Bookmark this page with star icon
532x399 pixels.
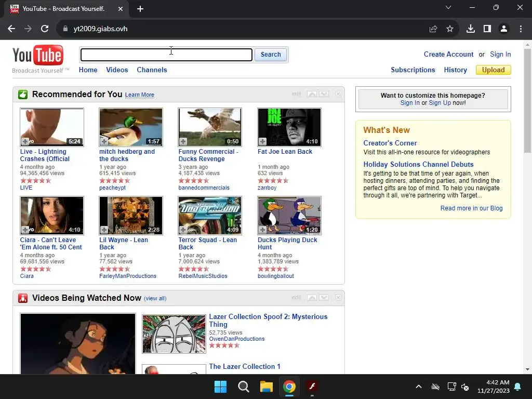coord(450,29)
